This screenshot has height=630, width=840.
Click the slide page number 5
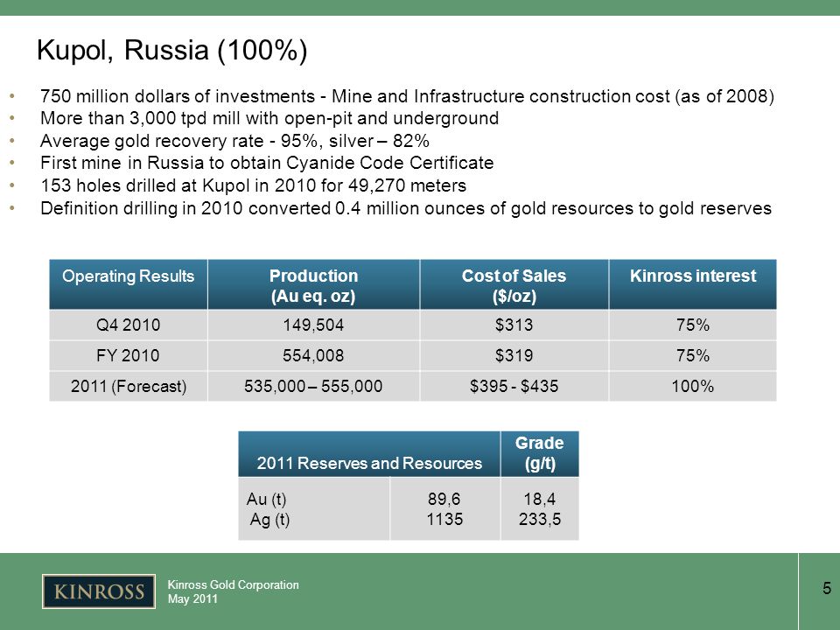tap(827, 588)
